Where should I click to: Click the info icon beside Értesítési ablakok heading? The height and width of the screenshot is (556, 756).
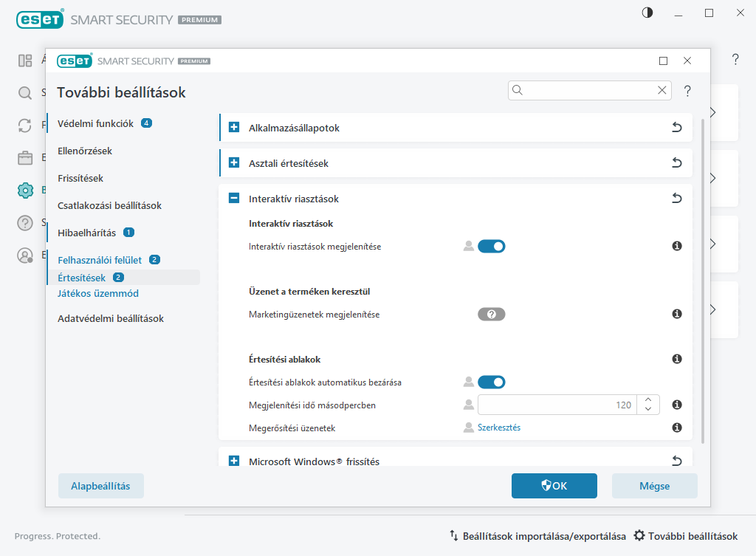click(676, 359)
